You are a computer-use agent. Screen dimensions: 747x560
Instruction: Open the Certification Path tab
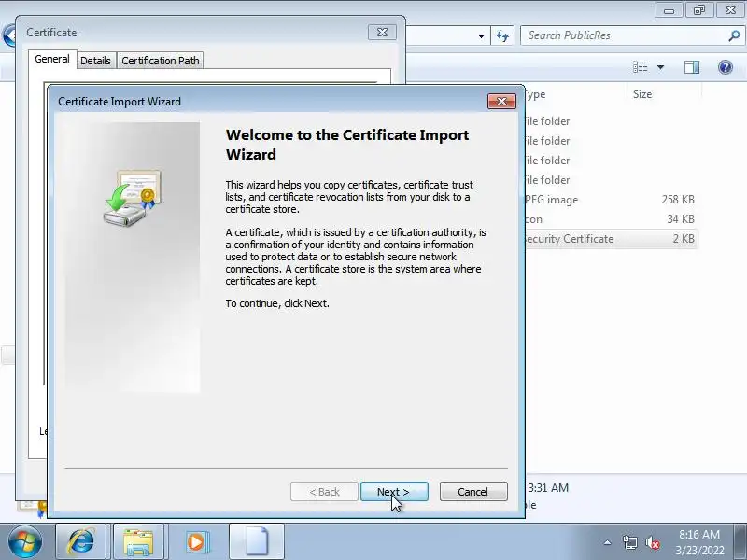click(160, 61)
